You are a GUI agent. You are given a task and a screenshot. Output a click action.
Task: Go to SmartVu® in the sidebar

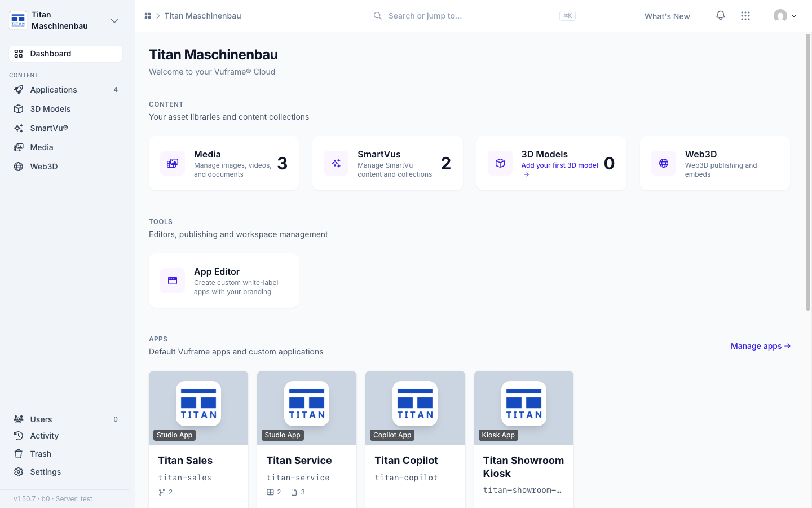pyautogui.click(x=65, y=128)
